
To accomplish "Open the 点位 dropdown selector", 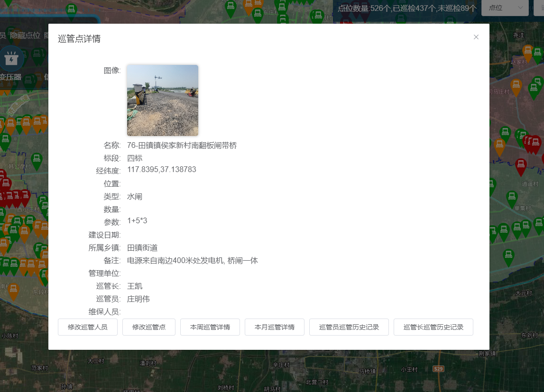I will (505, 8).
